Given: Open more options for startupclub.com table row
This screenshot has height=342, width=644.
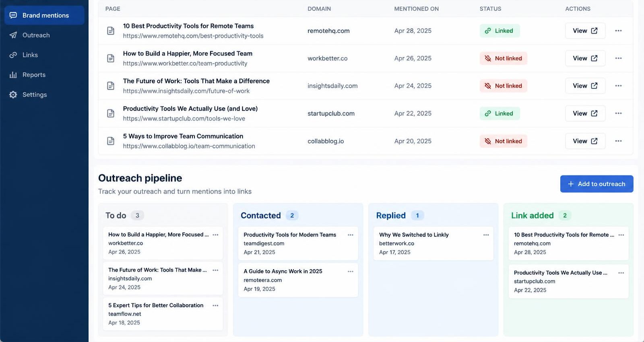Looking at the screenshot, I should coord(618,113).
